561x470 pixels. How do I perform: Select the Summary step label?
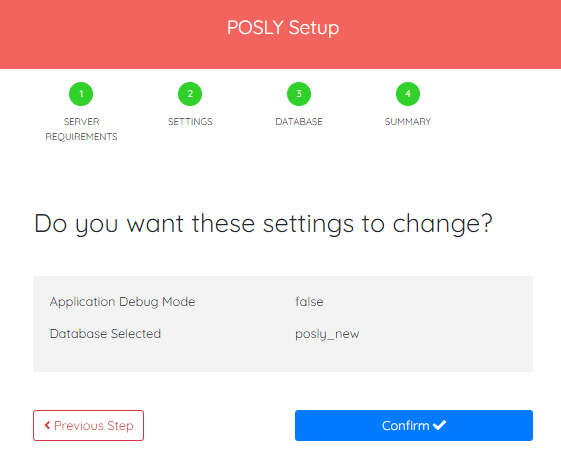[x=408, y=122]
